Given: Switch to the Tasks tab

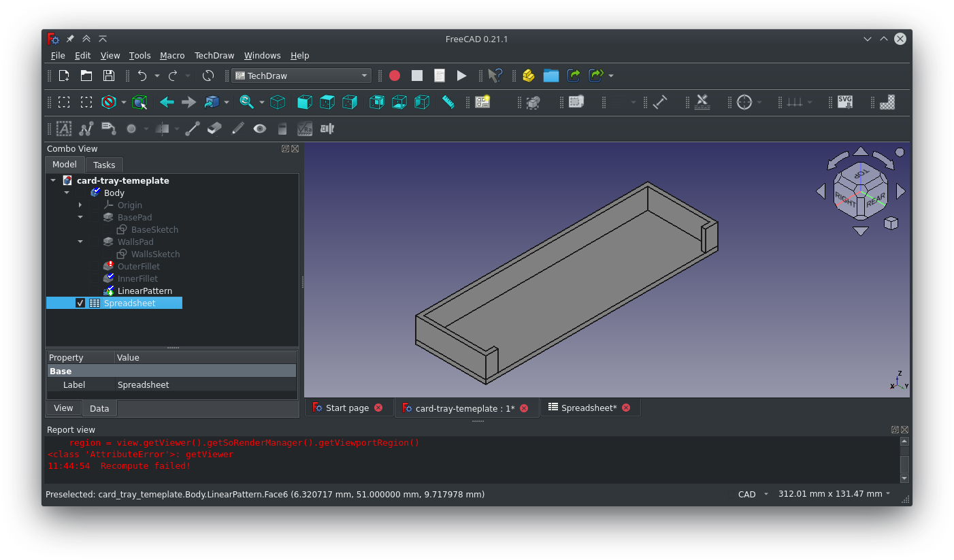Looking at the screenshot, I should click(104, 165).
